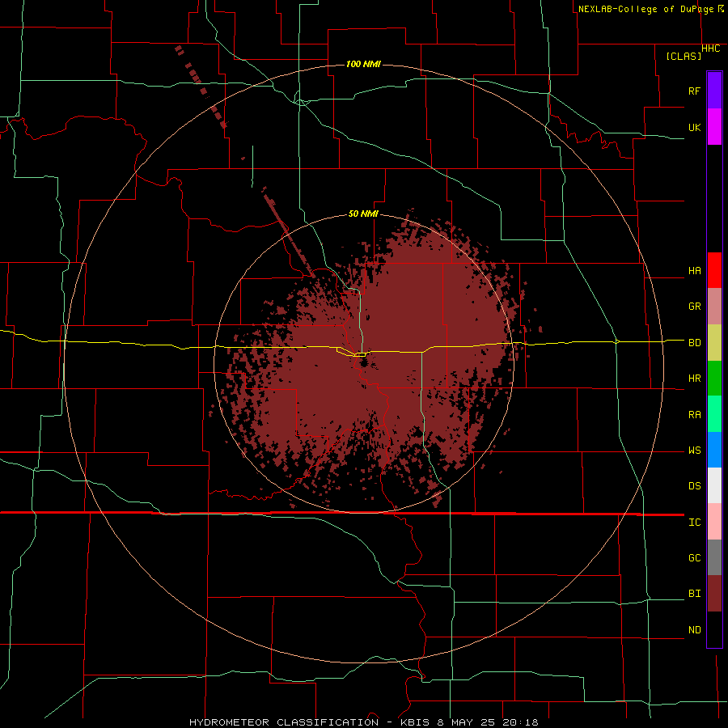This screenshot has width=728, height=728.
Task: Click the 50 NMI range ring label
Action: [x=363, y=214]
